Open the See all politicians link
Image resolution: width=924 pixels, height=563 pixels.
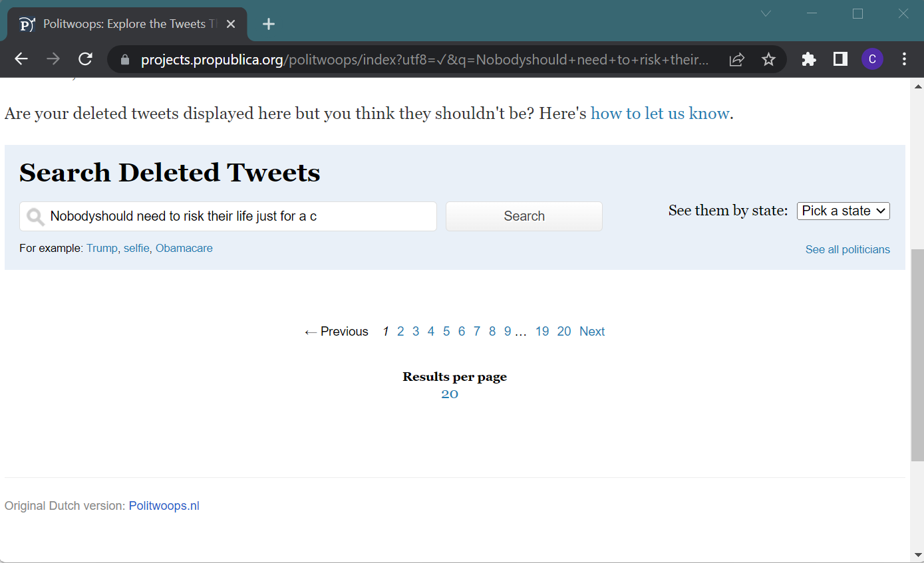tap(847, 249)
